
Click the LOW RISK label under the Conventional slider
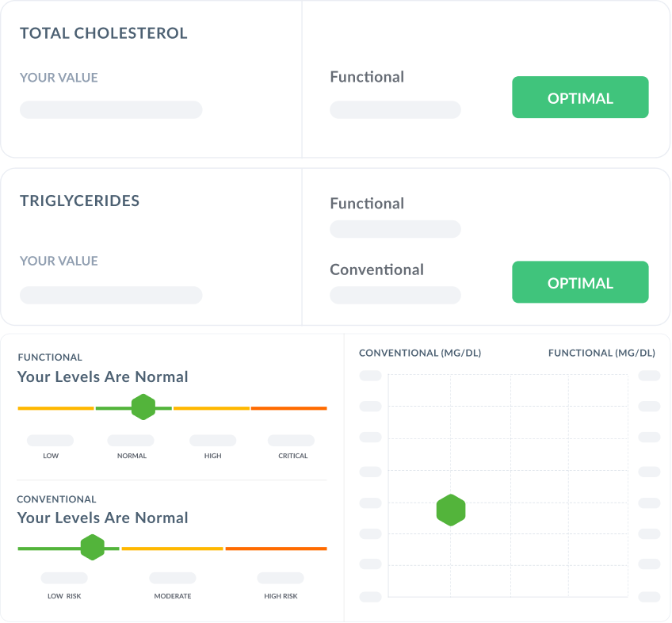[64, 596]
